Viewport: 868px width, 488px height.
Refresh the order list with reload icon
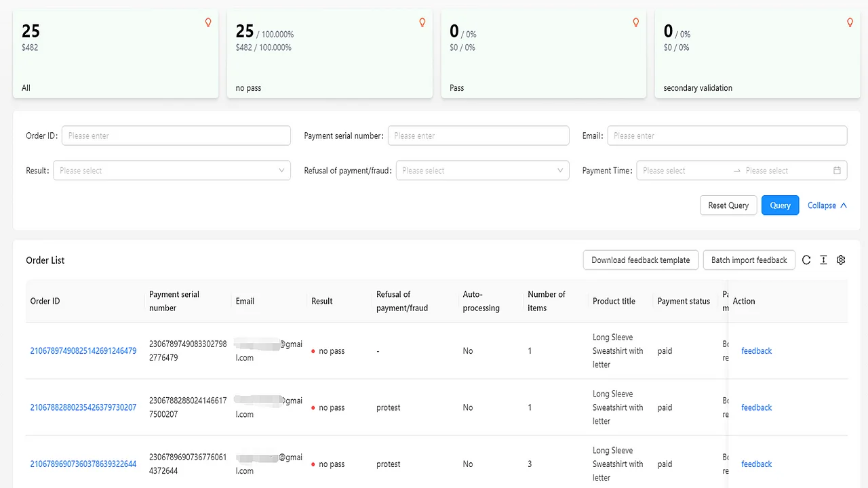(806, 260)
